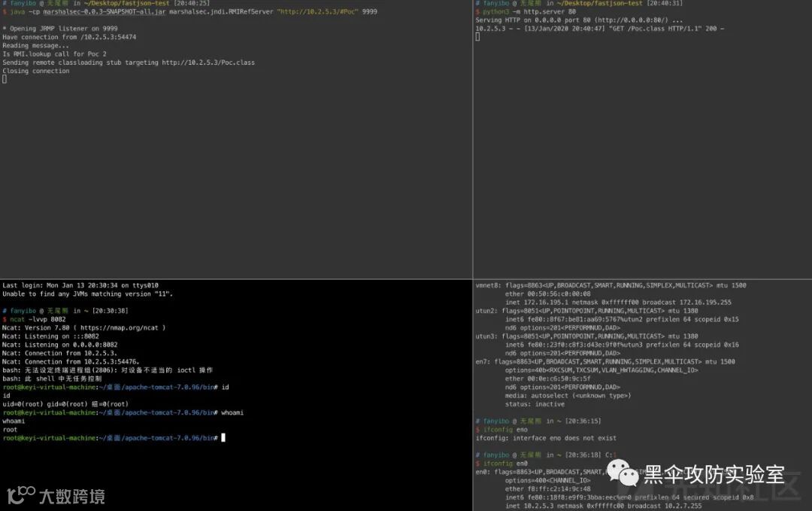The height and width of the screenshot is (511, 812).
Task: Select the 'ifconfig en0' command
Action: tap(505, 464)
